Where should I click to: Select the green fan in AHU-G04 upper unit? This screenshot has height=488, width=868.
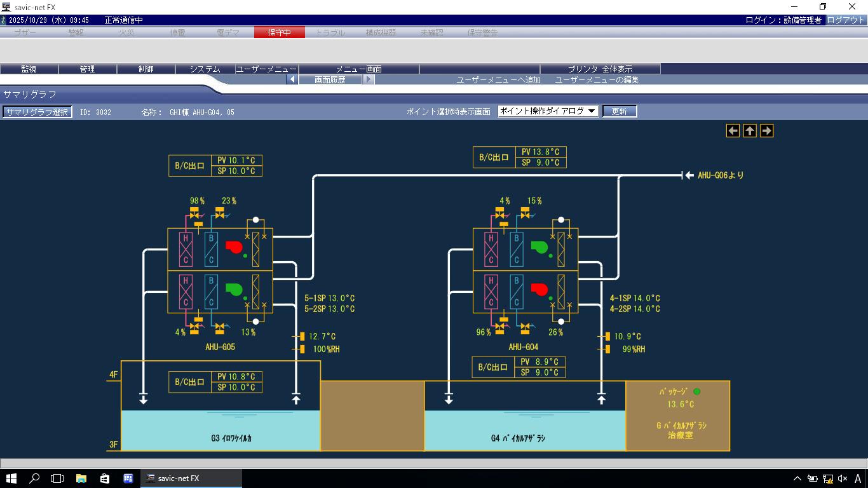tap(539, 247)
